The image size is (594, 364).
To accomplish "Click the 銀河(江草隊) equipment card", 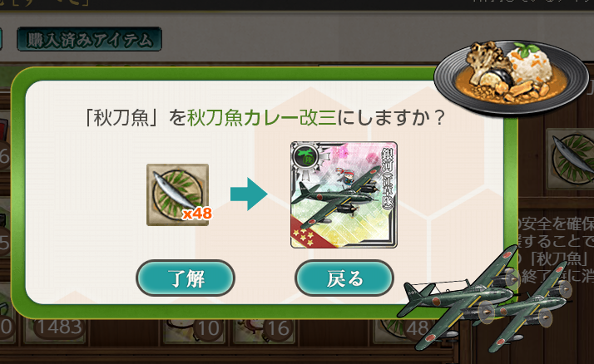I will pos(344,194).
